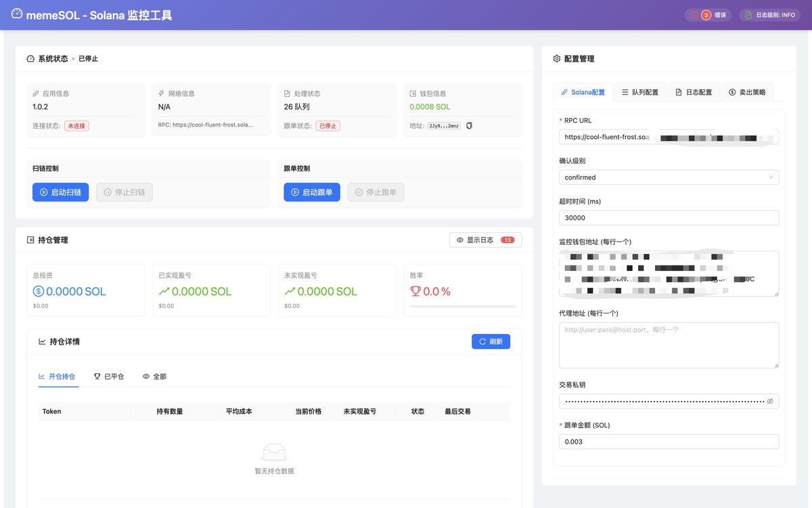Click the log level INFO indicator
This screenshot has width=812, height=508.
click(769, 15)
